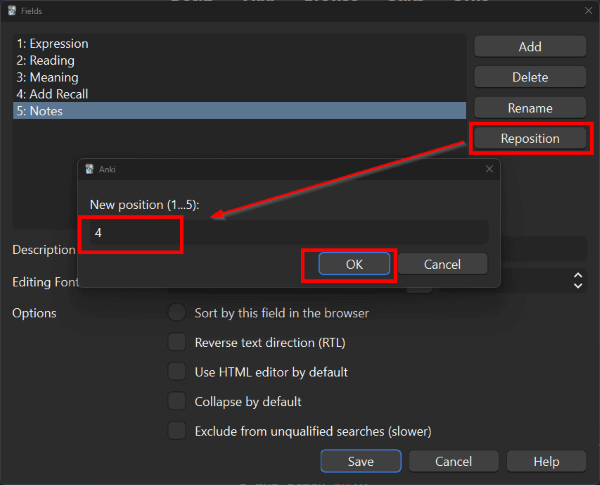Click the Add field button
600x485 pixels.
click(530, 47)
